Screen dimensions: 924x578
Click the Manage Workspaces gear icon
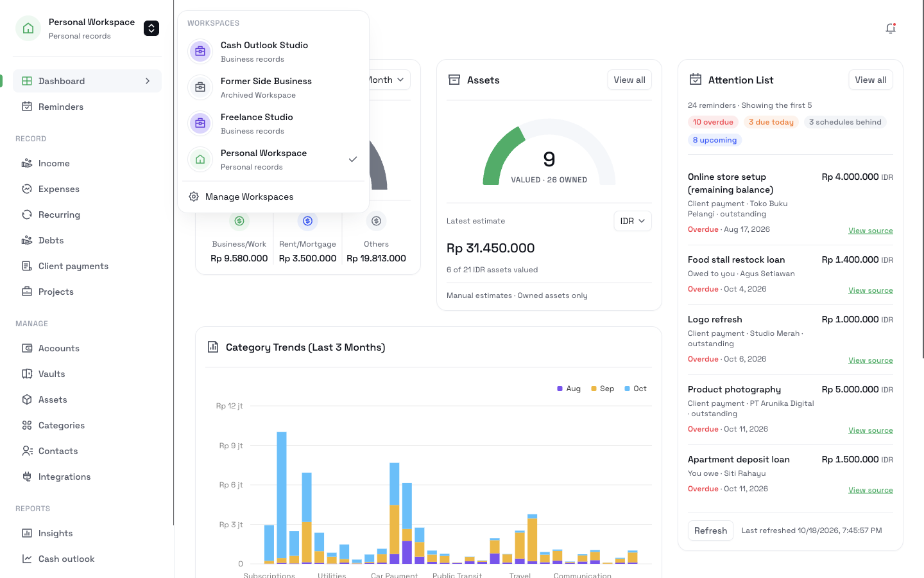194,197
